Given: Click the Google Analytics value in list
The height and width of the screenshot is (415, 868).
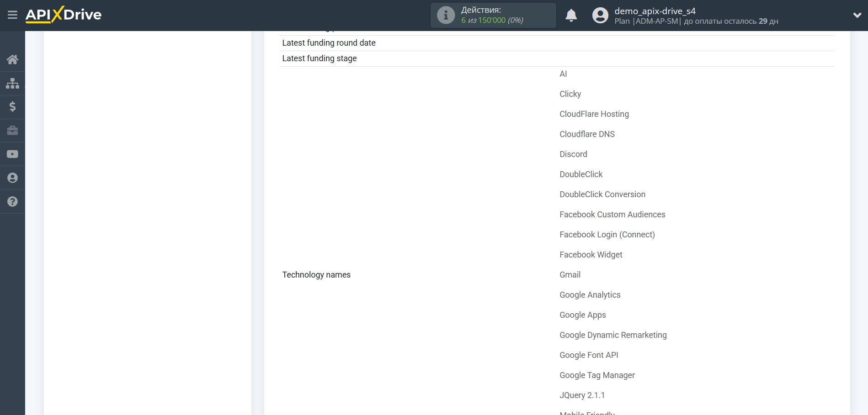Looking at the screenshot, I should click(590, 295).
